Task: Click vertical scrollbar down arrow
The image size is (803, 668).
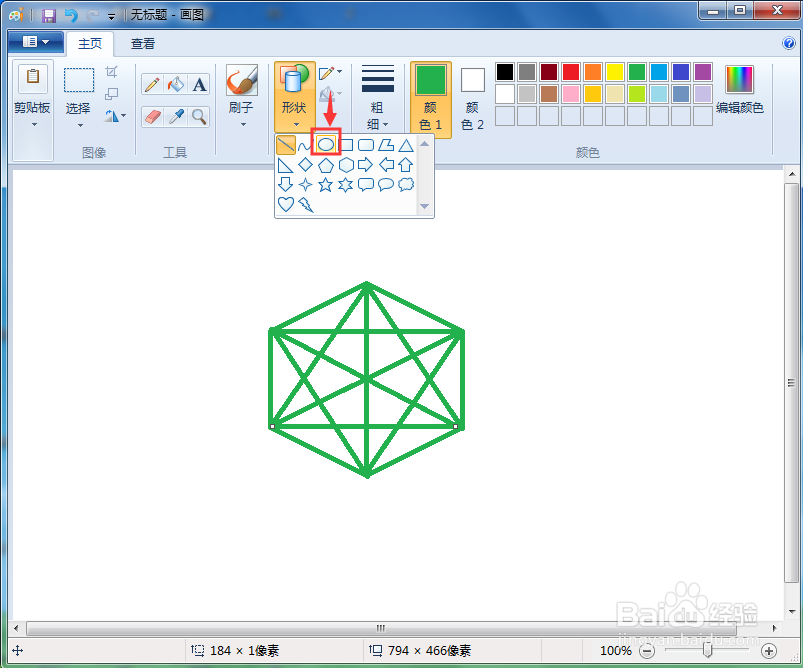Action: (792, 611)
